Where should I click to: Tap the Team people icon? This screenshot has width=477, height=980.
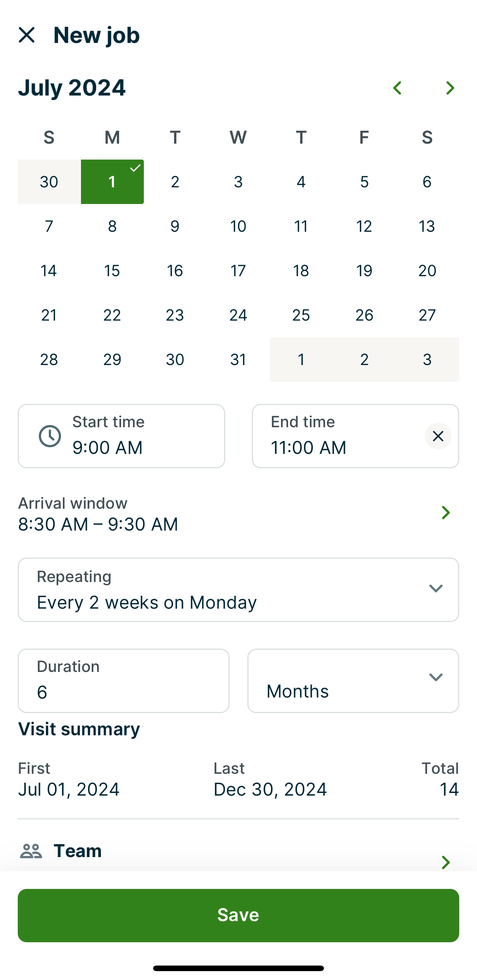(31, 851)
